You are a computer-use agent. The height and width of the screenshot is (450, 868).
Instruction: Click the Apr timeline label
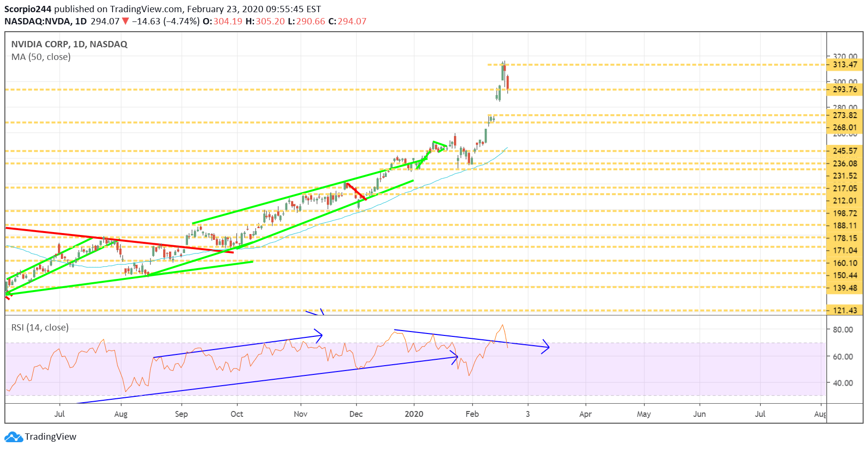coord(585,414)
